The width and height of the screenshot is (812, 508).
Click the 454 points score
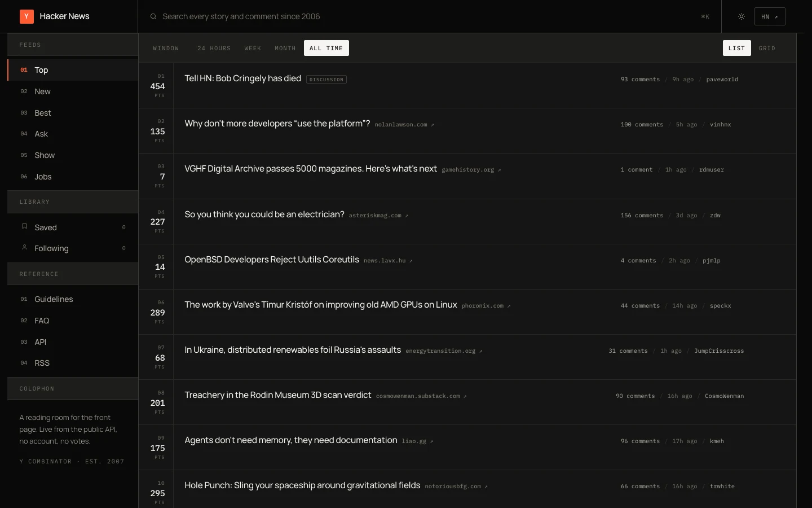[157, 86]
